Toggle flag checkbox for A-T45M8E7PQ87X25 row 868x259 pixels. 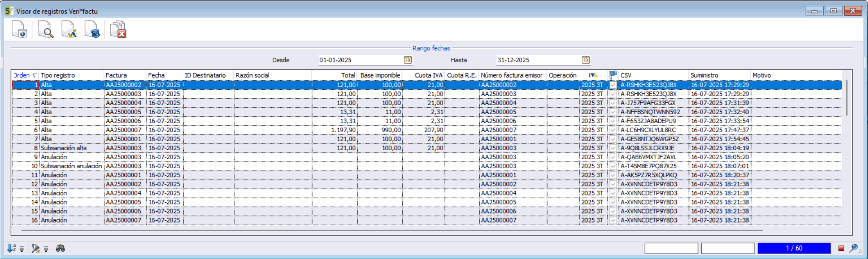tap(613, 166)
